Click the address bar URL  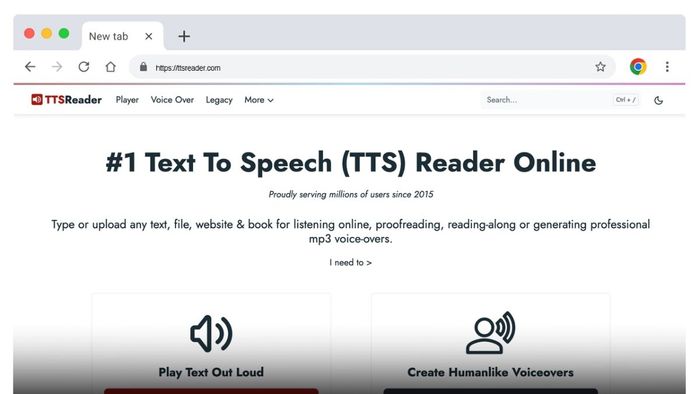click(188, 68)
